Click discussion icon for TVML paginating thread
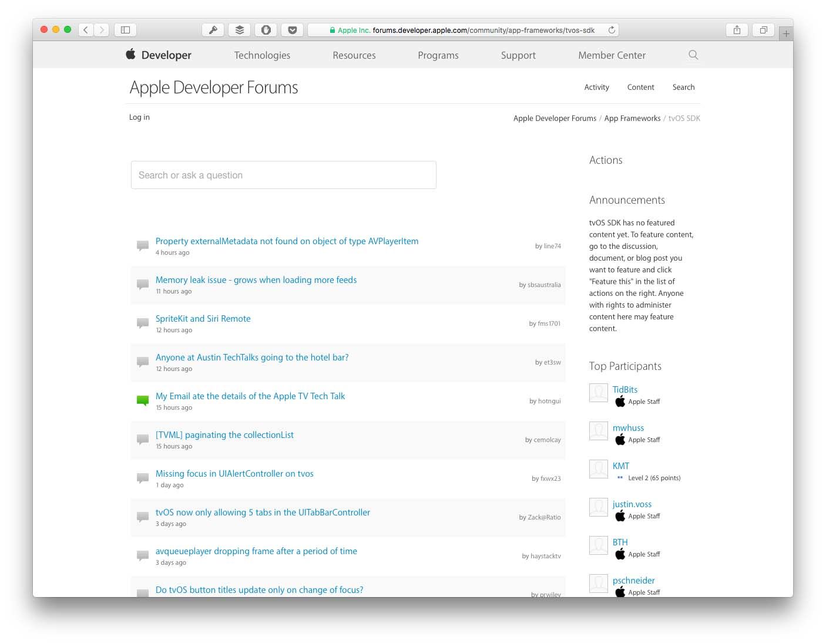The height and width of the screenshot is (644, 826). pos(142,439)
